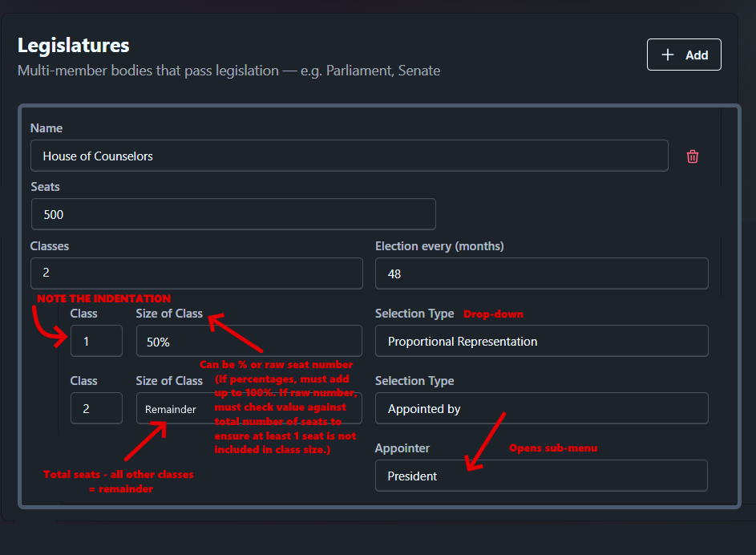Click the Add legislature button
The image size is (756, 555).
pyautogui.click(x=684, y=55)
